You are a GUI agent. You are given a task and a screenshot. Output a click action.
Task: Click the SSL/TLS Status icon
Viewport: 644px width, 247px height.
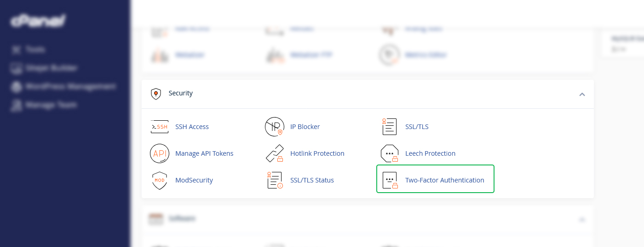point(275,180)
